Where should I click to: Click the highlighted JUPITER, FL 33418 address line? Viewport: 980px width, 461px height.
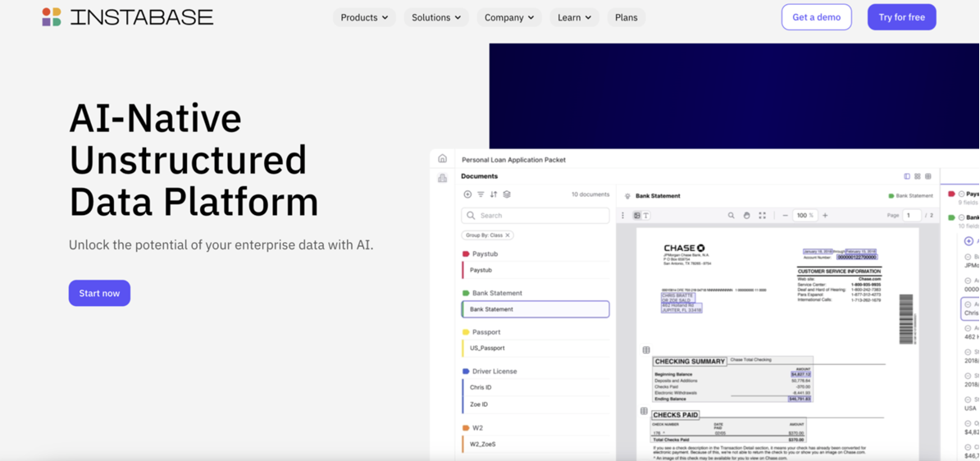click(x=681, y=309)
